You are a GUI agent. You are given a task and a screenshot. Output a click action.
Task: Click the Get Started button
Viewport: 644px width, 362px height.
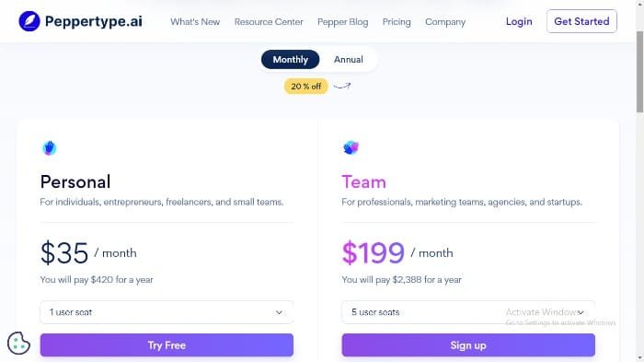pos(581,21)
